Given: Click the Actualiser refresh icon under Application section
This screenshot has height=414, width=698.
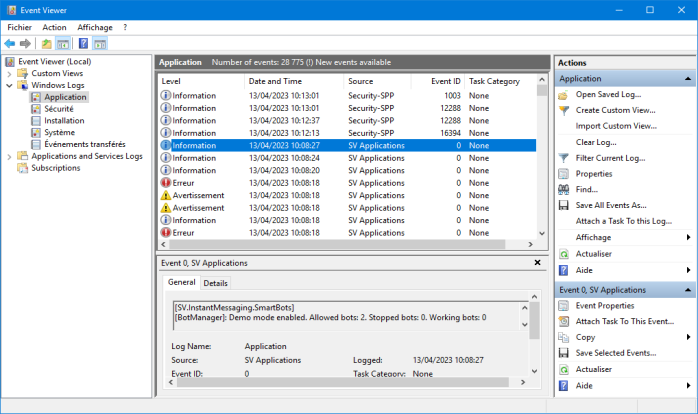Looking at the screenshot, I should 564,254.
